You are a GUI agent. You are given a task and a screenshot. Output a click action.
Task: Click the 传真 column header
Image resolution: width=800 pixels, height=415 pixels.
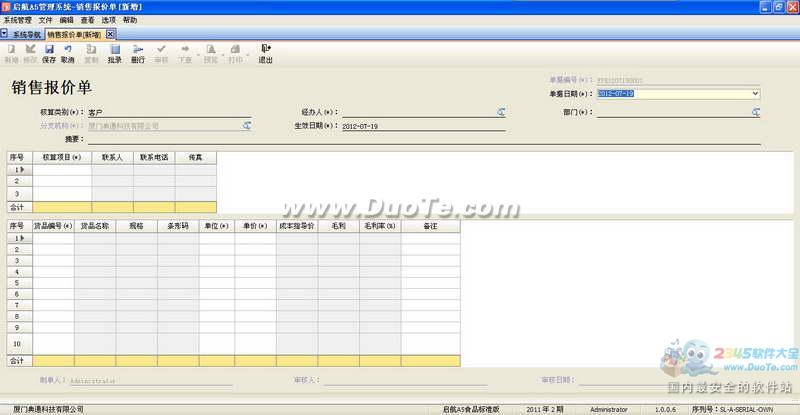click(195, 157)
